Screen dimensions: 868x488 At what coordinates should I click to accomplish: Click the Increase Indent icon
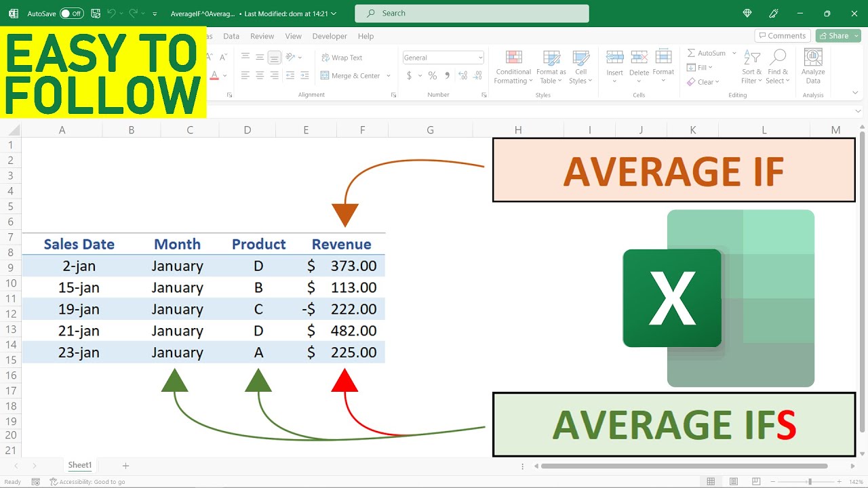coord(306,76)
